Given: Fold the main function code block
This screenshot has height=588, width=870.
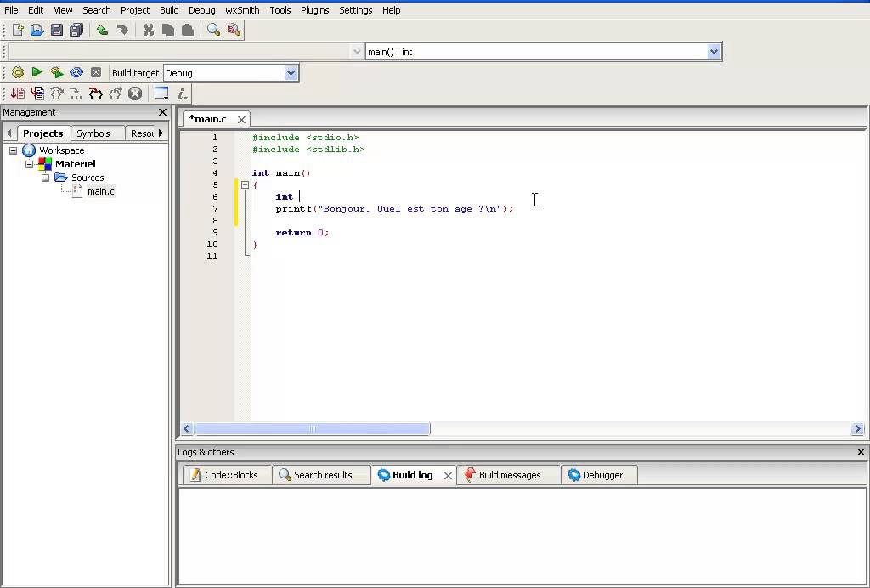Looking at the screenshot, I should [246, 185].
